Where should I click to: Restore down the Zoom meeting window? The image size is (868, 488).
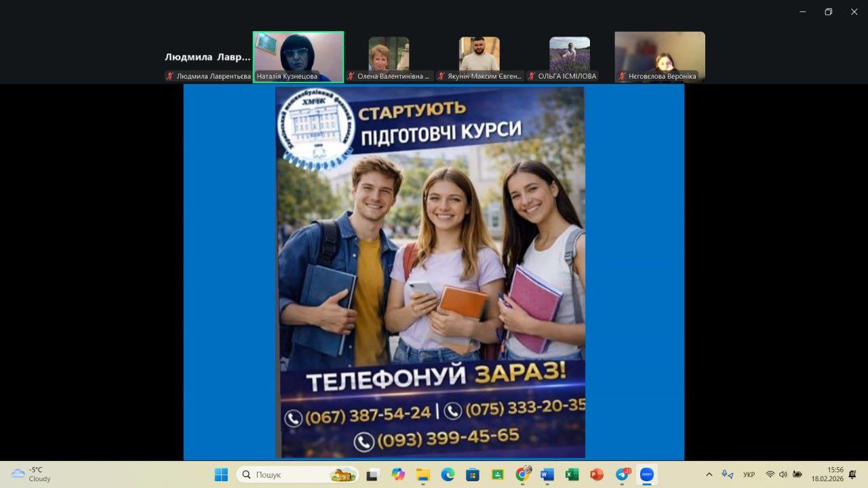(828, 12)
